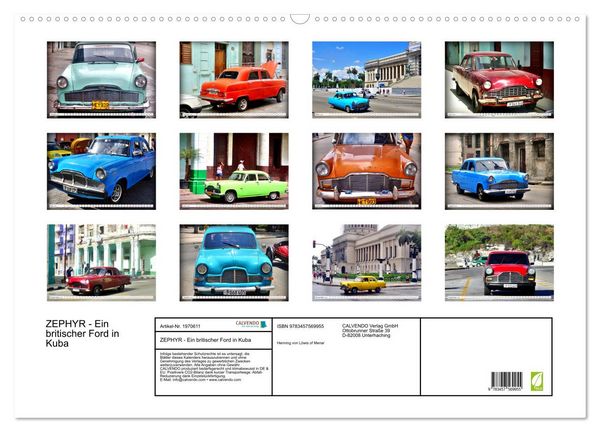Click the 'Ottobrunner Straße 39' address line
The width and height of the screenshot is (600, 432).
pos(366,330)
